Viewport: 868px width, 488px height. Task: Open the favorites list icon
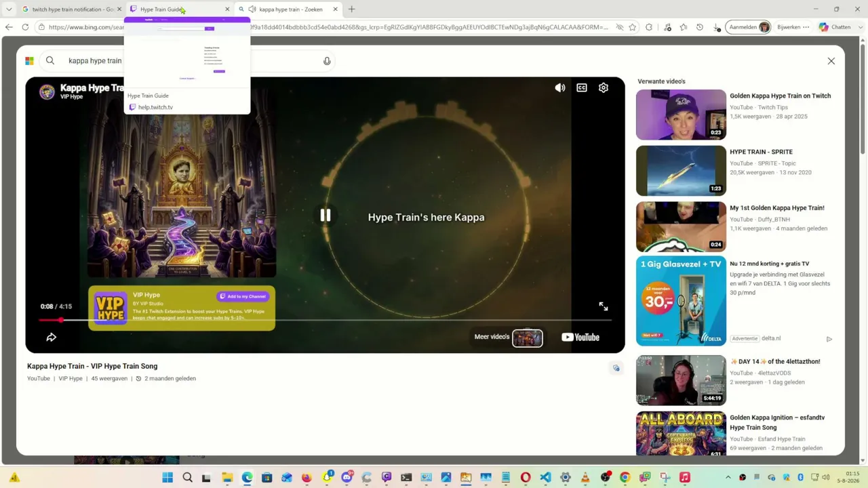tap(684, 27)
